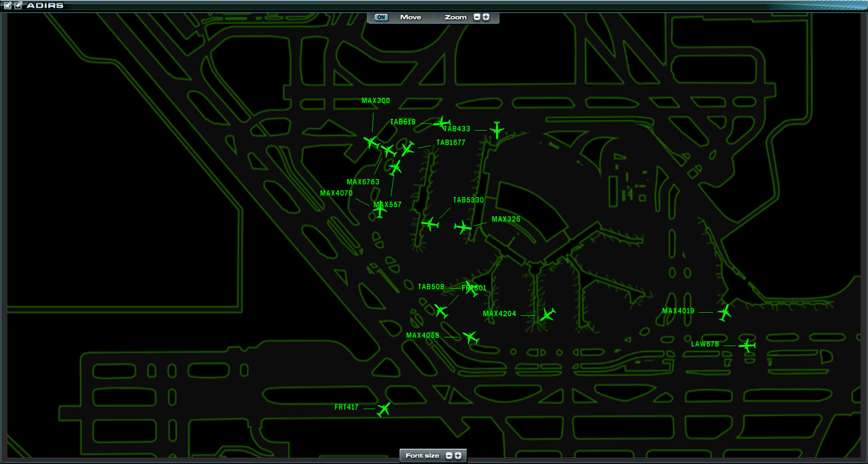The height and width of the screenshot is (464, 868).
Task: Select aircraft MAX4058
Action: pyautogui.click(x=471, y=337)
